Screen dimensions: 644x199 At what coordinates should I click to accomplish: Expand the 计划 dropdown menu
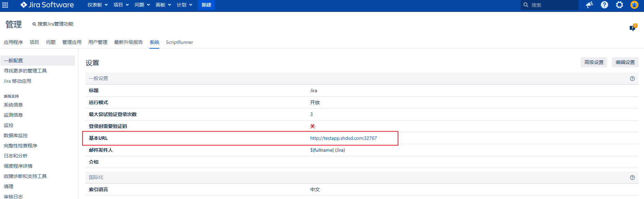tap(184, 5)
